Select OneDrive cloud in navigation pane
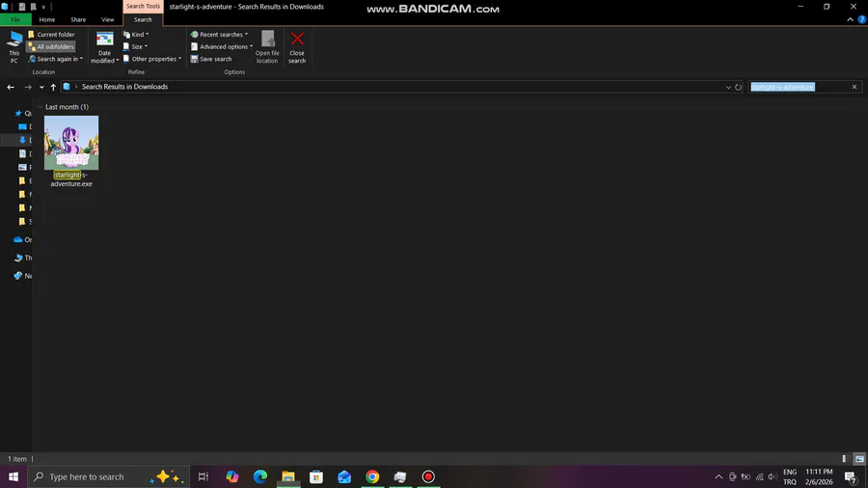Screen dimensions: 868x488 [x=17, y=239]
